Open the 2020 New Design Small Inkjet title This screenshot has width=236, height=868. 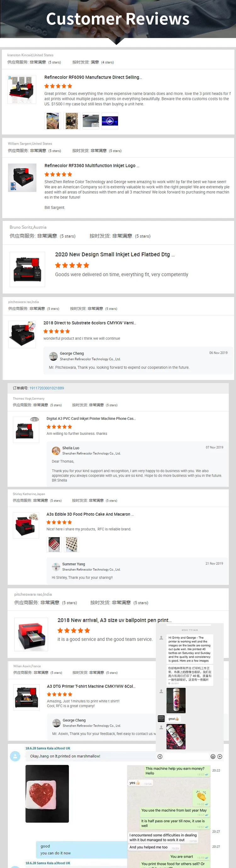click(x=115, y=255)
